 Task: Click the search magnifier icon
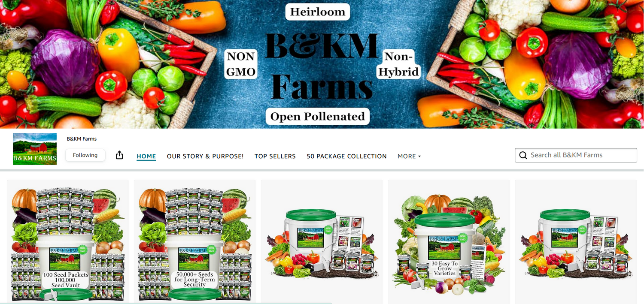coord(523,155)
